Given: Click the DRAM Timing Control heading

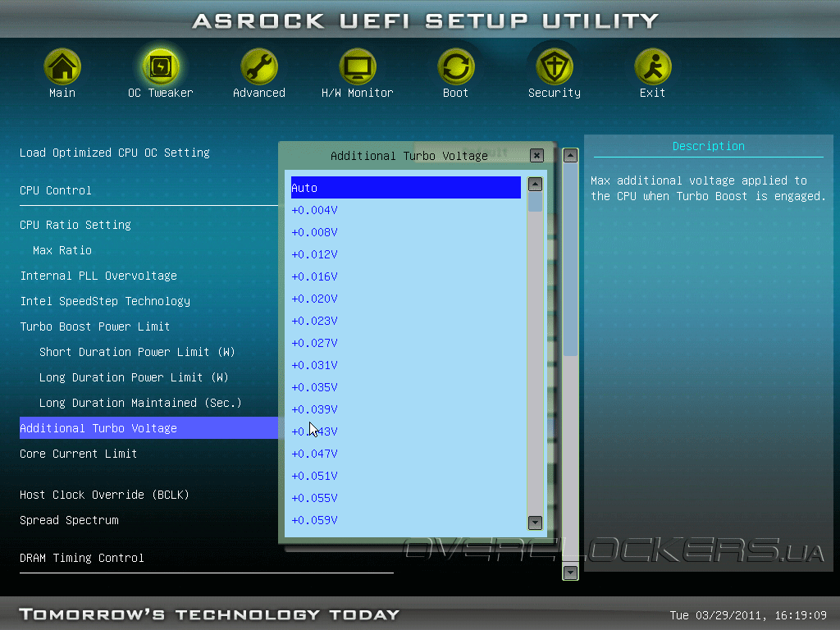Looking at the screenshot, I should [82, 558].
